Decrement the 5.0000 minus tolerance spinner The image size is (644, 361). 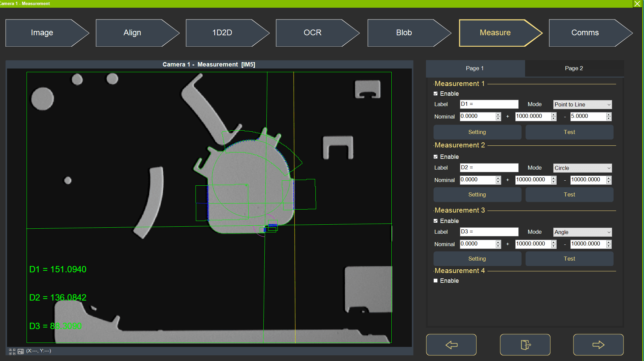(x=609, y=119)
